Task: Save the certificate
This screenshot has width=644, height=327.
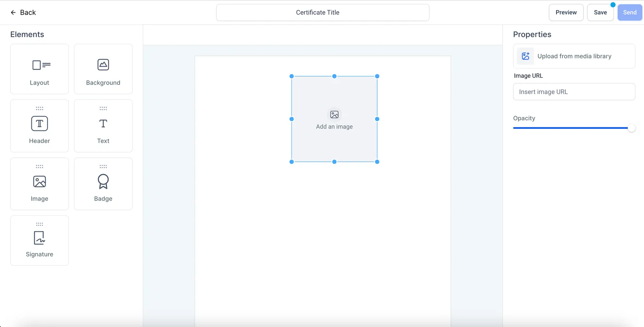Action: [x=600, y=12]
